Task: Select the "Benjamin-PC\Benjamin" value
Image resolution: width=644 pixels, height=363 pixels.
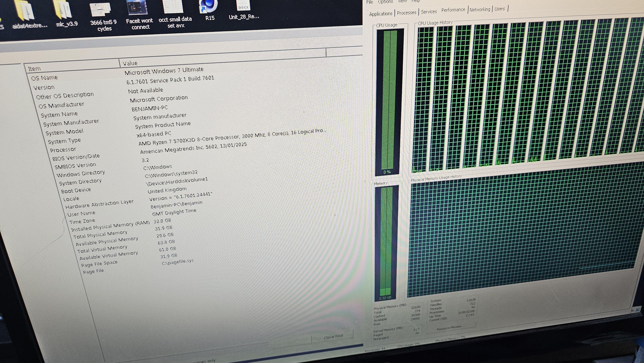Action: [176, 204]
